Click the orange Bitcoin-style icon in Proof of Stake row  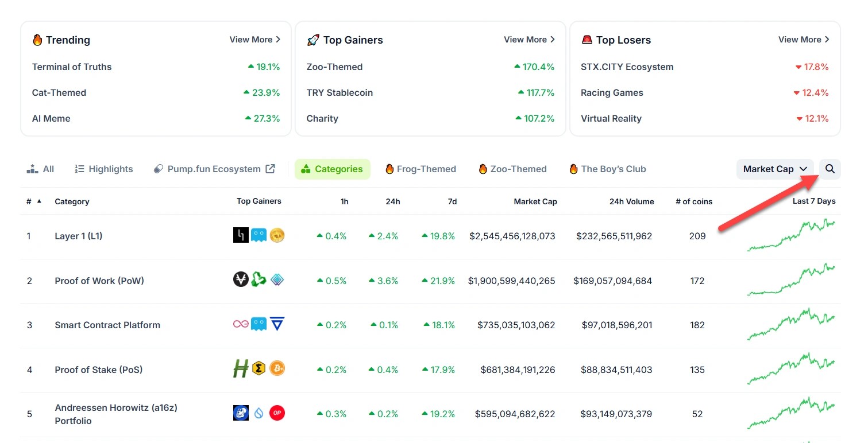[x=277, y=368]
